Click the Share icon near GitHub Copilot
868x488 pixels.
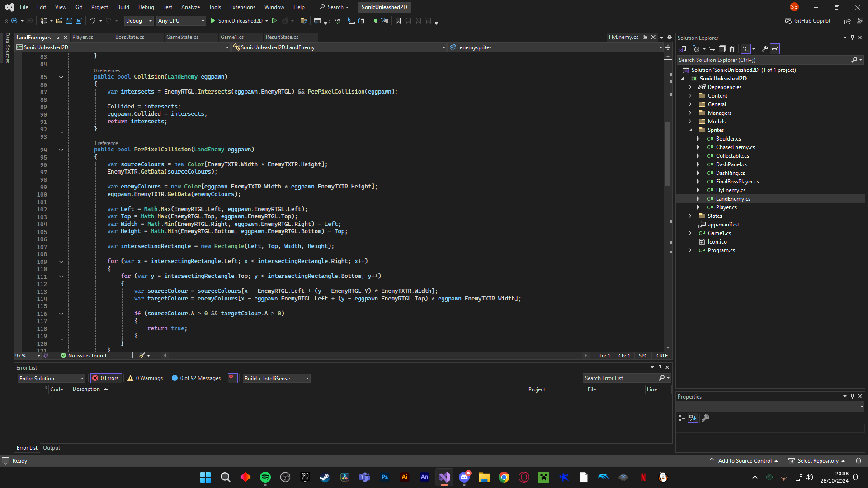(x=848, y=21)
